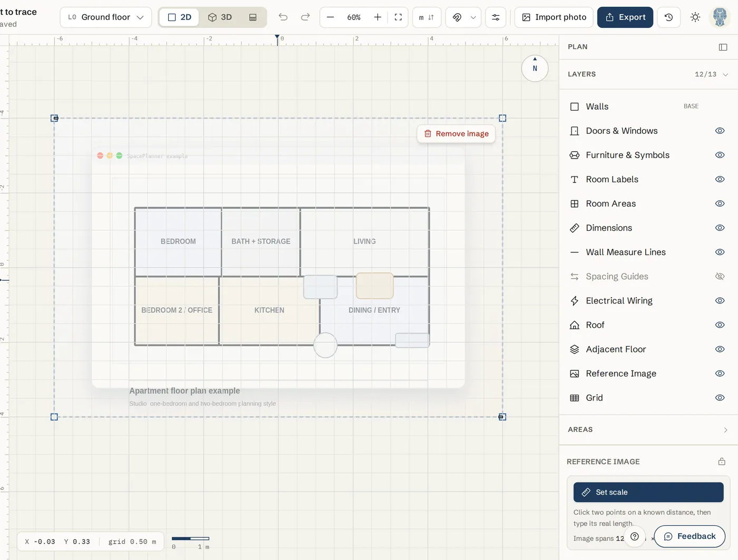Open the user avatar menu
This screenshot has height=560, width=738.
tap(720, 17)
